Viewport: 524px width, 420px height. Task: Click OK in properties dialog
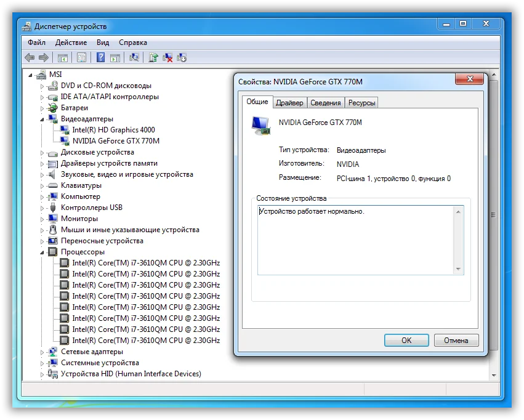(x=406, y=341)
